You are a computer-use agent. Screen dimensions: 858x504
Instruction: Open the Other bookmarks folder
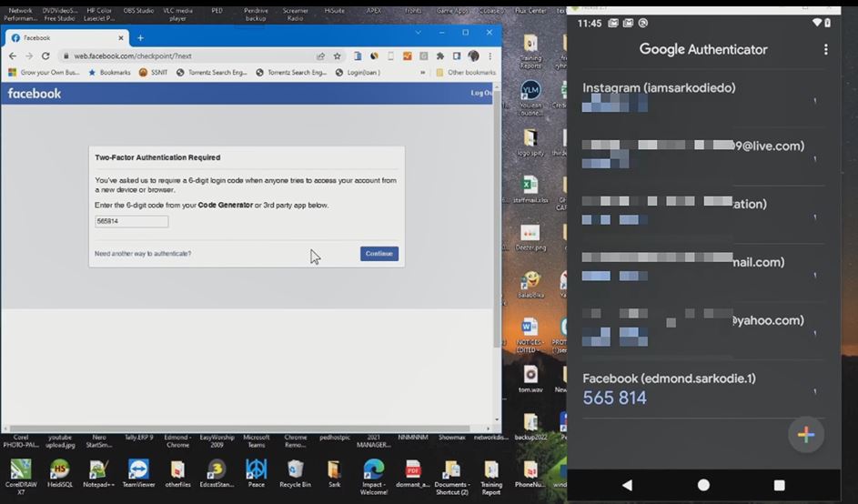click(x=465, y=73)
